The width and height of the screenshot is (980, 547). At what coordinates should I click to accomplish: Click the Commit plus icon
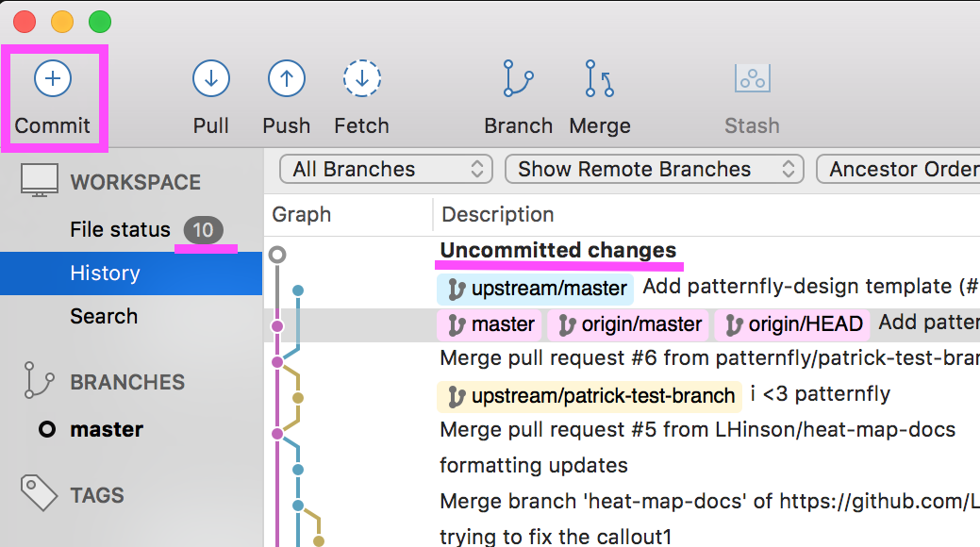coord(53,79)
